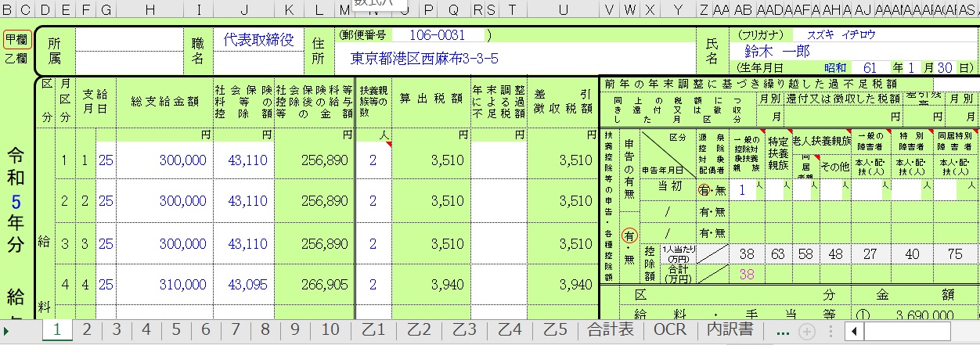Click column Q header
The image size is (980, 345).
454,9
